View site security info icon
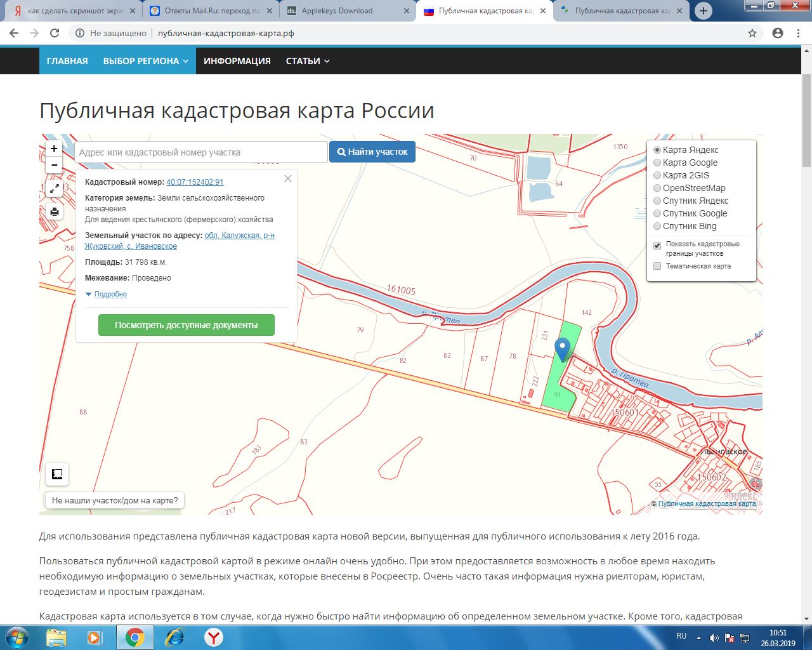The width and height of the screenshot is (812, 650). coord(80,33)
